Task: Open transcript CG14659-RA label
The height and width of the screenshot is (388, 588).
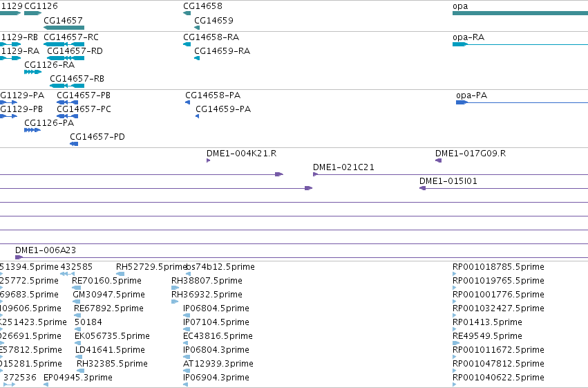Action: (x=222, y=51)
